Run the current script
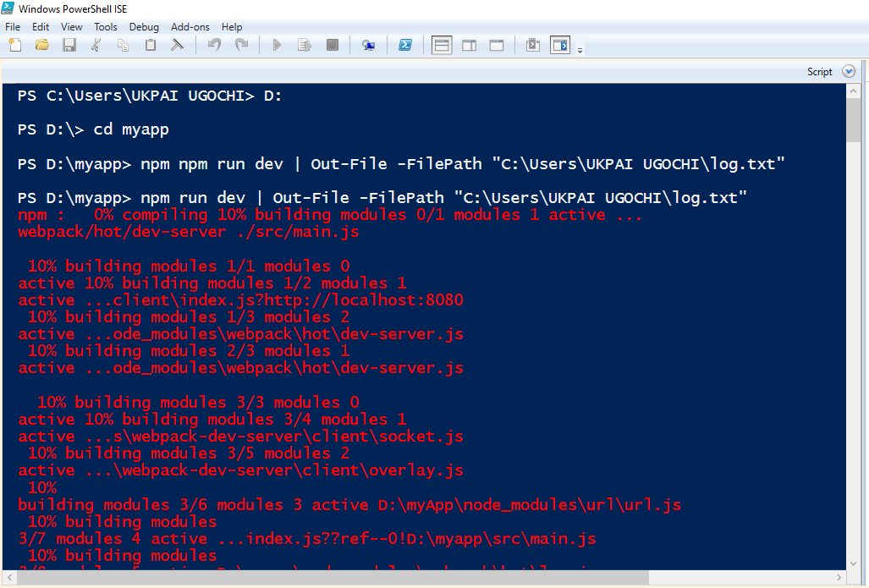Image resolution: width=869 pixels, height=588 pixels. [x=277, y=45]
